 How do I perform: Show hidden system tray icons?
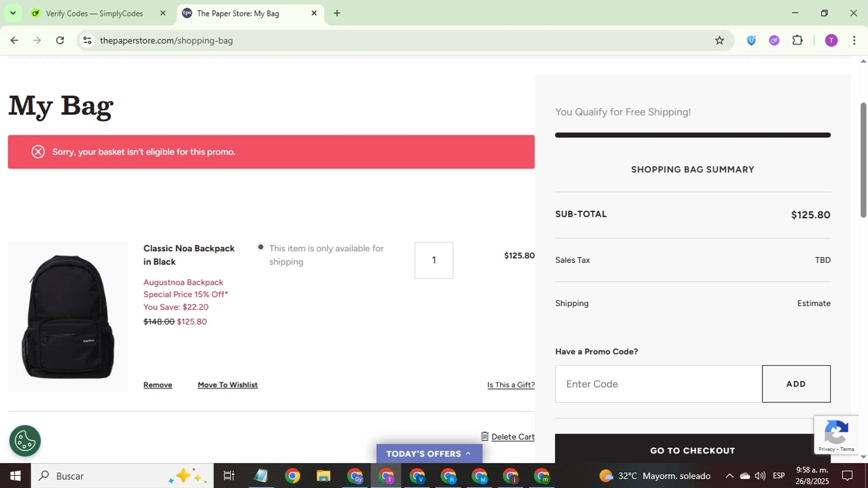(729, 476)
